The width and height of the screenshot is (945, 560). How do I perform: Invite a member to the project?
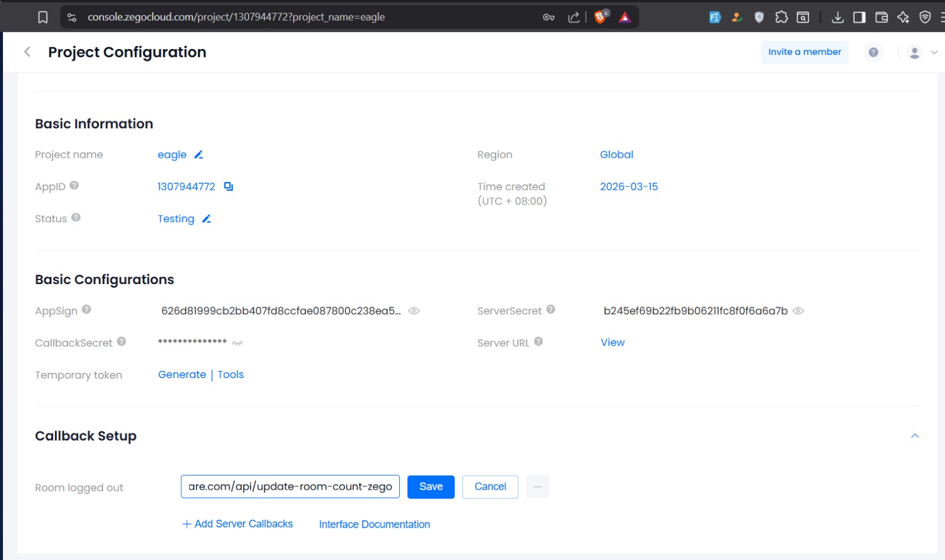pos(804,52)
